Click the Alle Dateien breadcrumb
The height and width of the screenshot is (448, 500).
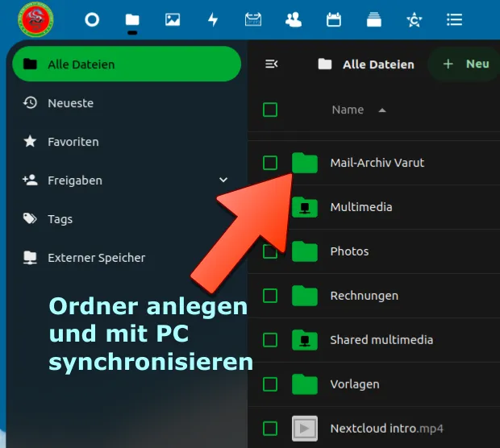coord(366,64)
